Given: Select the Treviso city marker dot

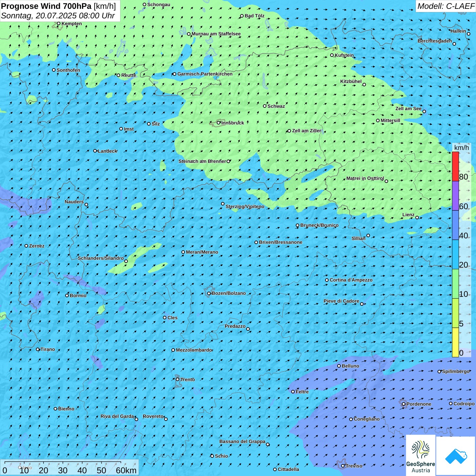Looking at the screenshot, I should coord(343,466).
